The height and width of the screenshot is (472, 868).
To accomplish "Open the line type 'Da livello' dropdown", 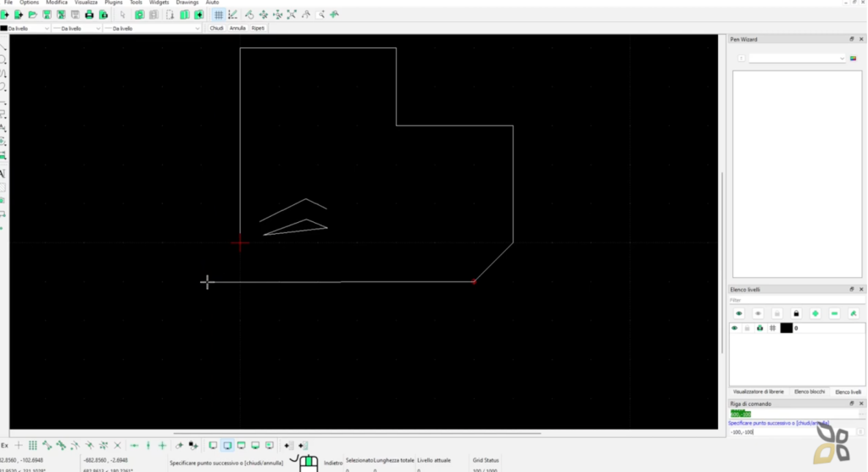I will tap(153, 28).
